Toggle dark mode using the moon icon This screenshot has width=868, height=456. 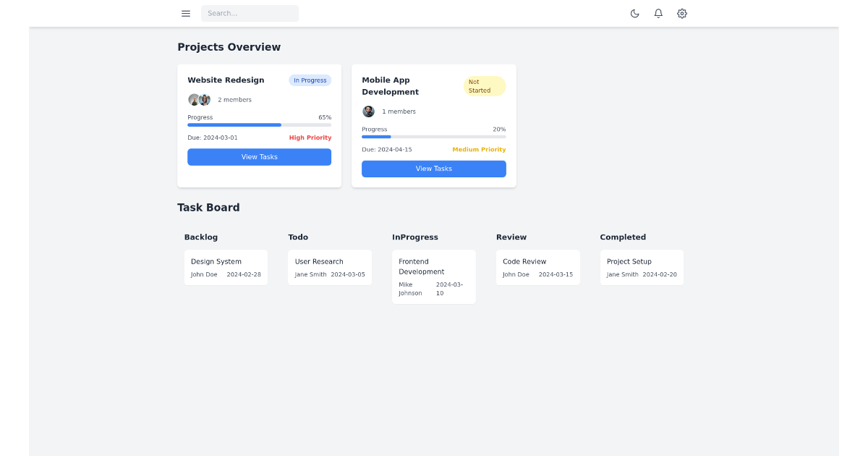(x=634, y=13)
